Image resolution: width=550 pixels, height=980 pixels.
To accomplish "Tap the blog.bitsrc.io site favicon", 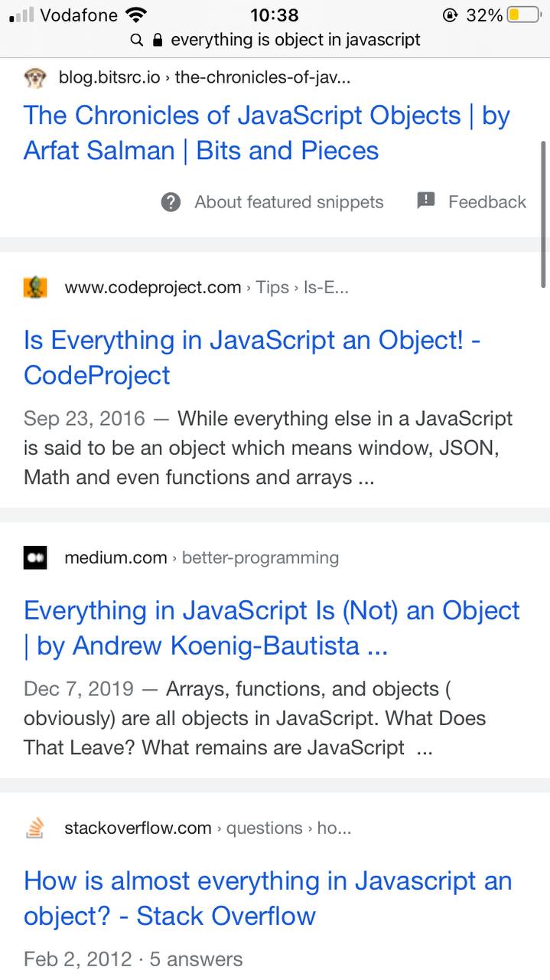I will (x=34, y=77).
